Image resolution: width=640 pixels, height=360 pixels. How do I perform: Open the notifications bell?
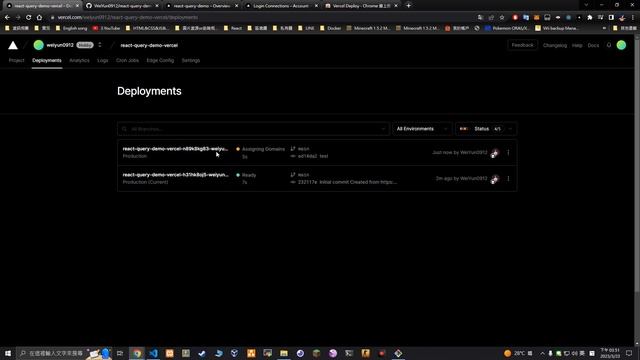point(609,45)
